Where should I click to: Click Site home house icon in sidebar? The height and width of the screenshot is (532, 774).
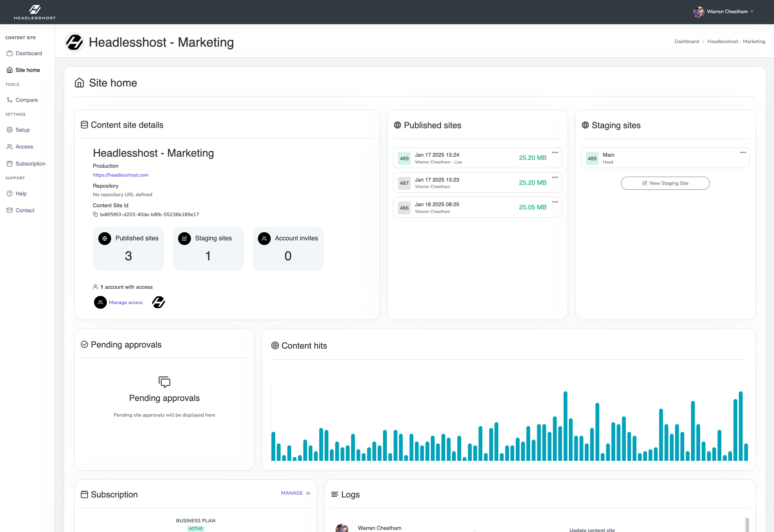pyautogui.click(x=10, y=70)
